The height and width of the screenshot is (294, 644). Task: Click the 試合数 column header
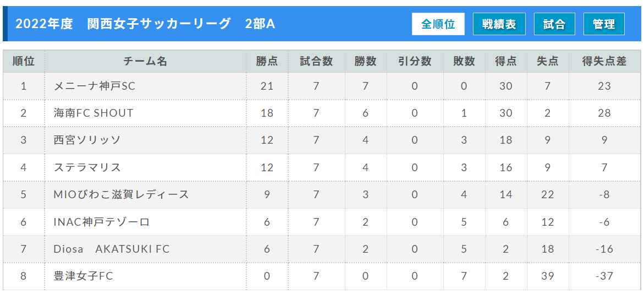point(316,62)
